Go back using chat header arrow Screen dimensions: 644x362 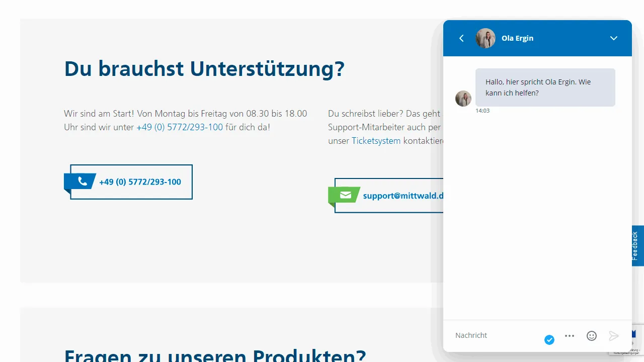coord(461,38)
